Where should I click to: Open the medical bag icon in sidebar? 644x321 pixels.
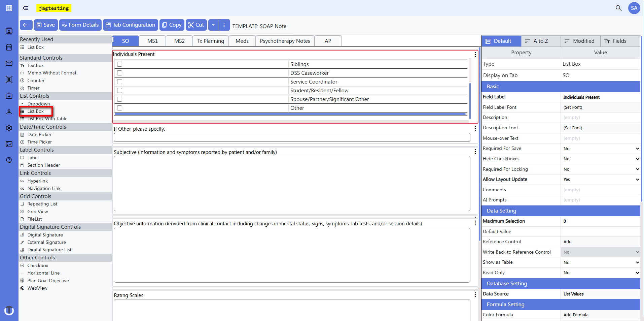pos(9,96)
